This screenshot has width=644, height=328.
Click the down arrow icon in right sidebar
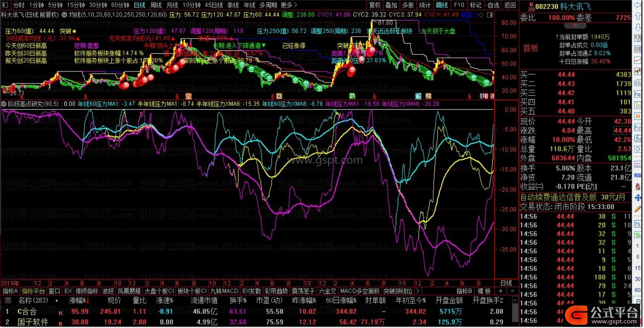coord(638,27)
